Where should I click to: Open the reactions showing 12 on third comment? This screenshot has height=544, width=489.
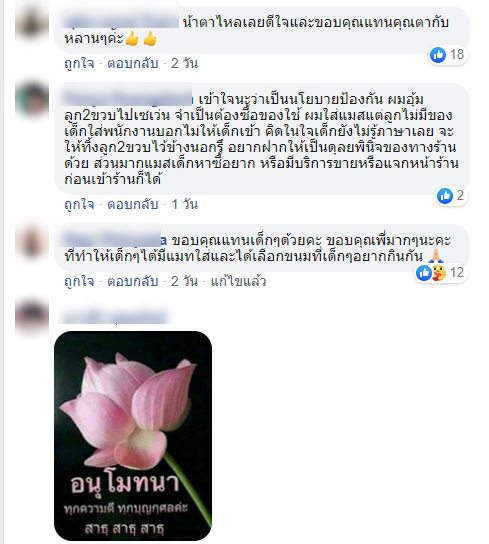pos(441,273)
